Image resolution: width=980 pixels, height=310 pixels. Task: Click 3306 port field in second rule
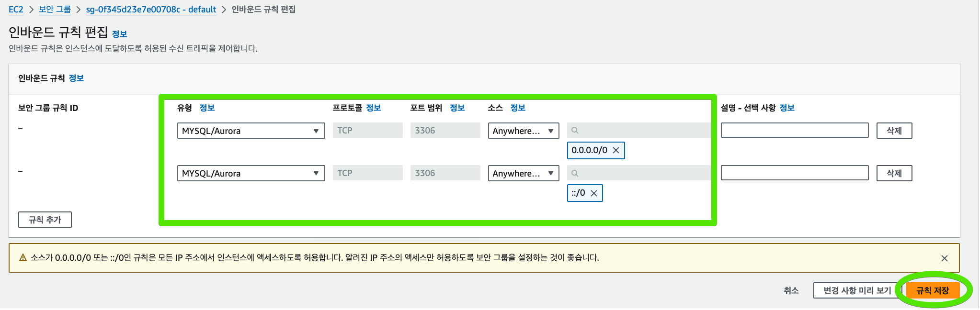tap(445, 173)
